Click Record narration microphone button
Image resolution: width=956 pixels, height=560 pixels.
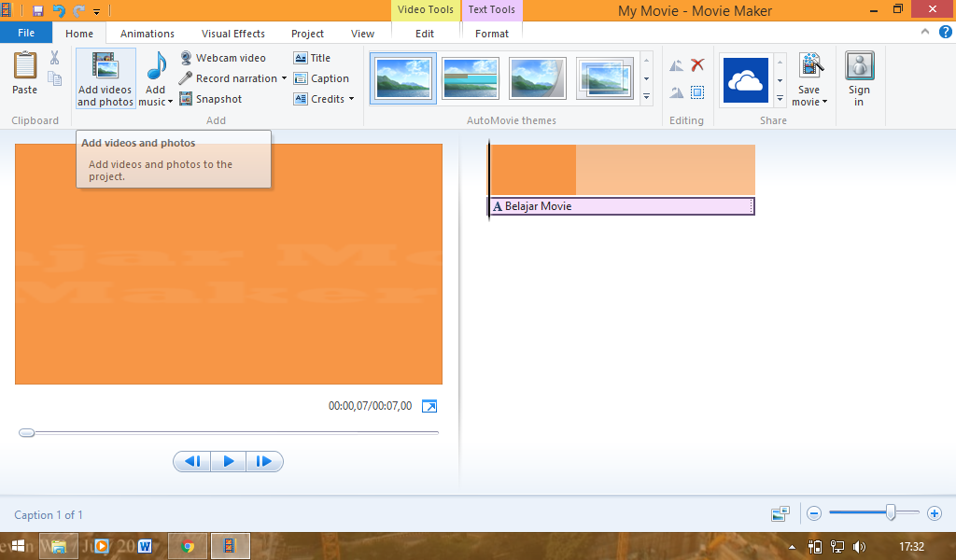point(228,78)
